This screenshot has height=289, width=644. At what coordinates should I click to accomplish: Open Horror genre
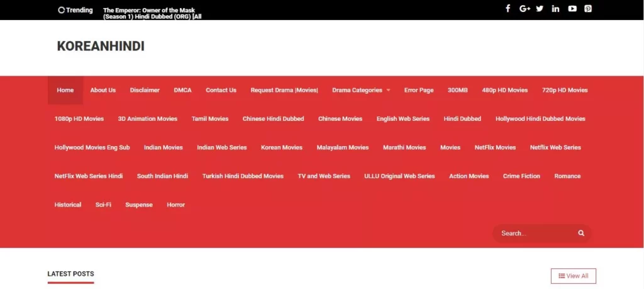176,205
